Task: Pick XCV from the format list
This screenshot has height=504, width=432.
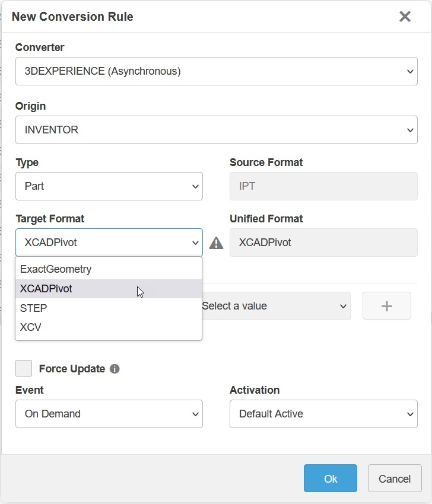Action: [x=31, y=327]
